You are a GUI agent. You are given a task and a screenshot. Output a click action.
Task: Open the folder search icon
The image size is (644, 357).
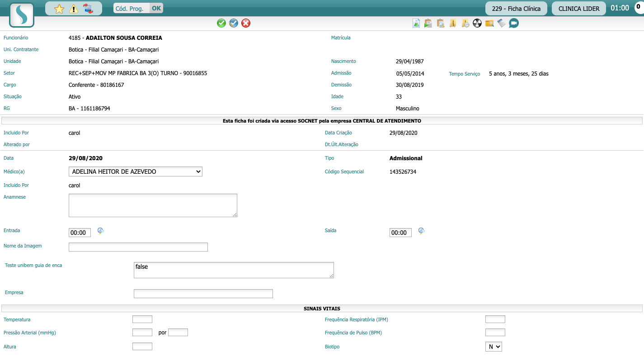point(489,23)
